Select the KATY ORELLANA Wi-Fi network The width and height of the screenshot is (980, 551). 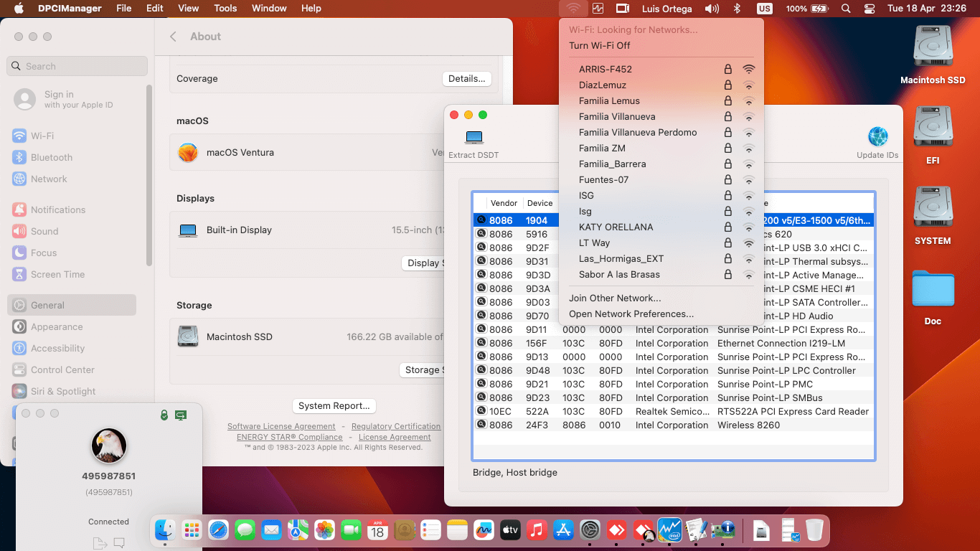tap(661, 227)
